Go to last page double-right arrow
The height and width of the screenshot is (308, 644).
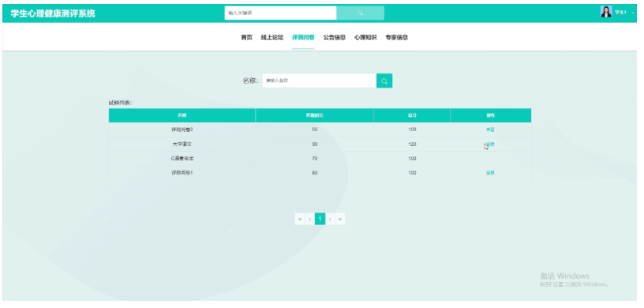340,220
